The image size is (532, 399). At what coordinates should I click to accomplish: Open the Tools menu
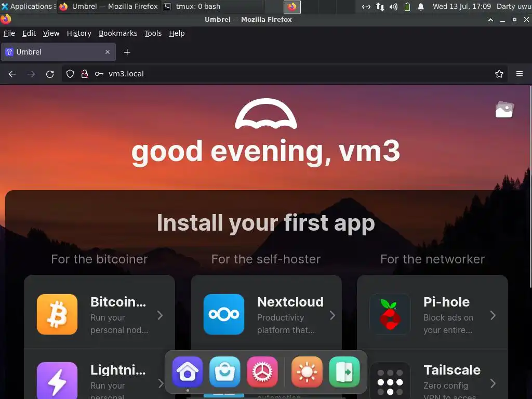[153, 33]
